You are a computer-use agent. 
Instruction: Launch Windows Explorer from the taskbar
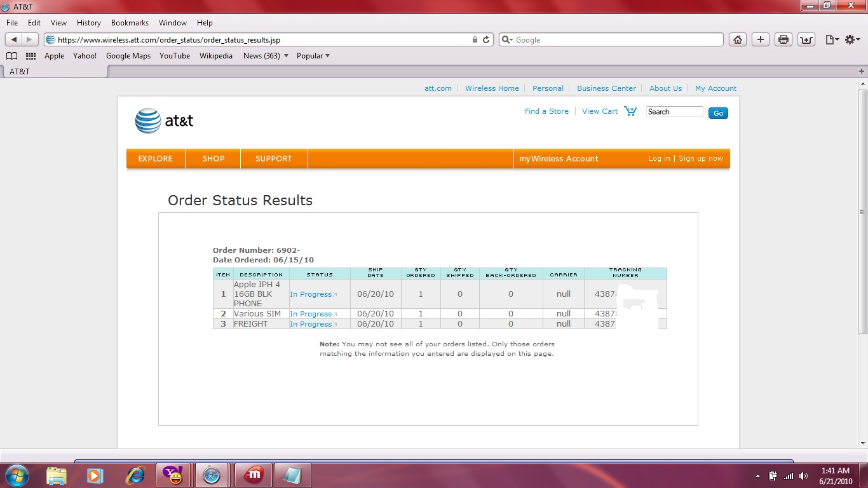57,475
